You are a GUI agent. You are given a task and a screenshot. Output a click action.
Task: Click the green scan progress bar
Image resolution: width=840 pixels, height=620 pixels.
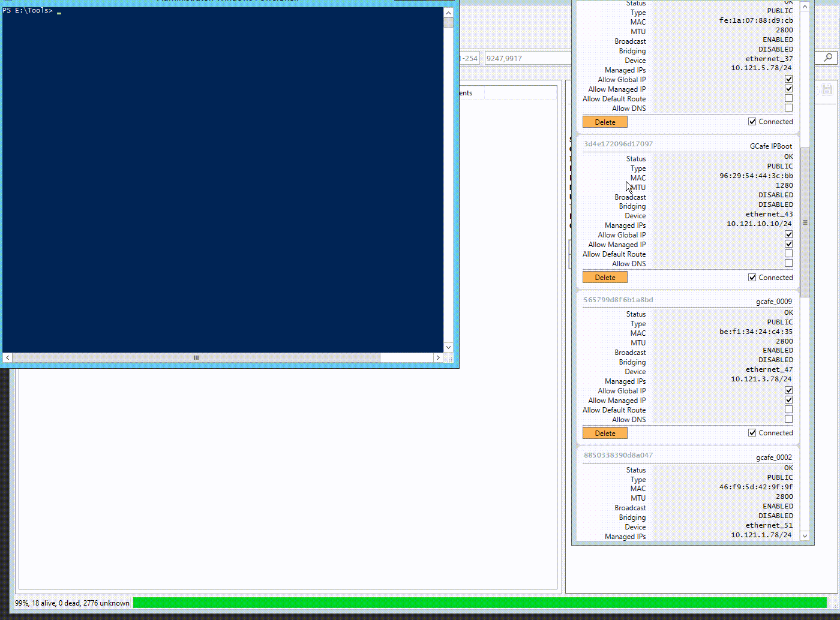479,603
